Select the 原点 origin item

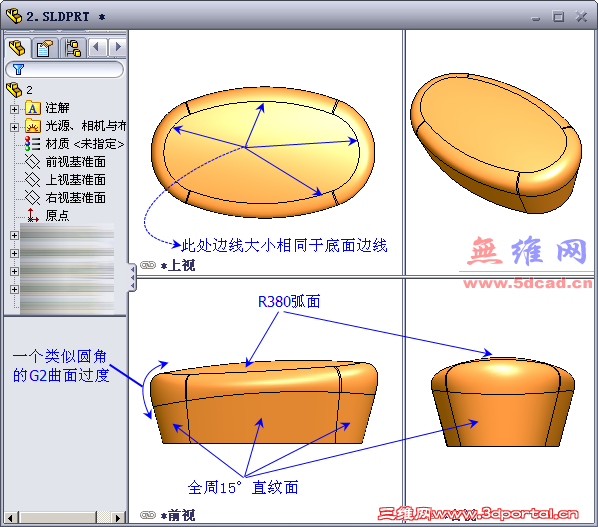(x=57, y=215)
